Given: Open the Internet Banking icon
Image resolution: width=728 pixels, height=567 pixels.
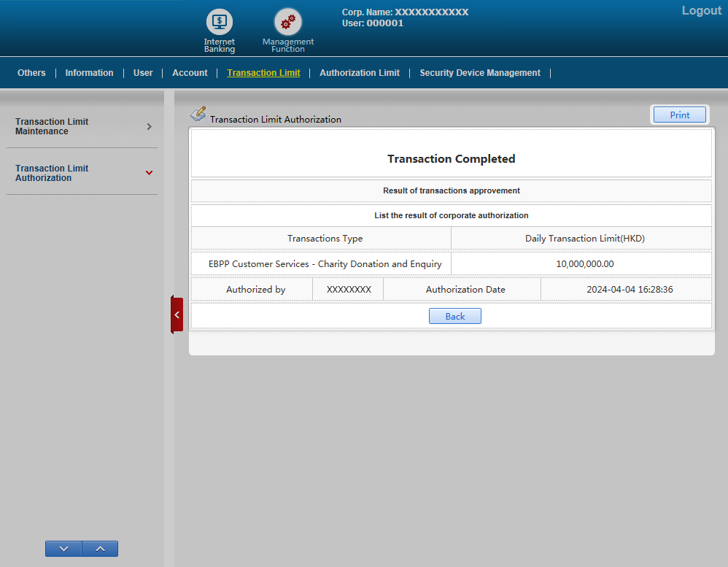Looking at the screenshot, I should coord(219,22).
